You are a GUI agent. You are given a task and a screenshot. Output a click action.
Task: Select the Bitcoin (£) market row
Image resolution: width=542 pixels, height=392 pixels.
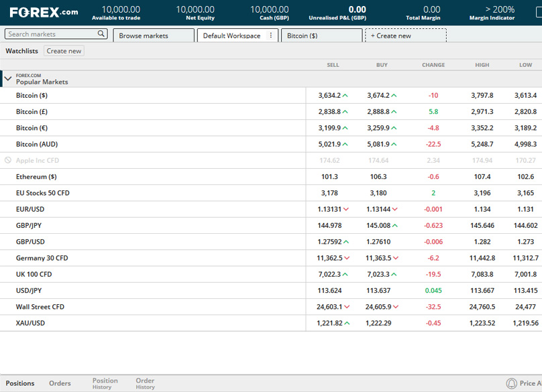pos(271,111)
